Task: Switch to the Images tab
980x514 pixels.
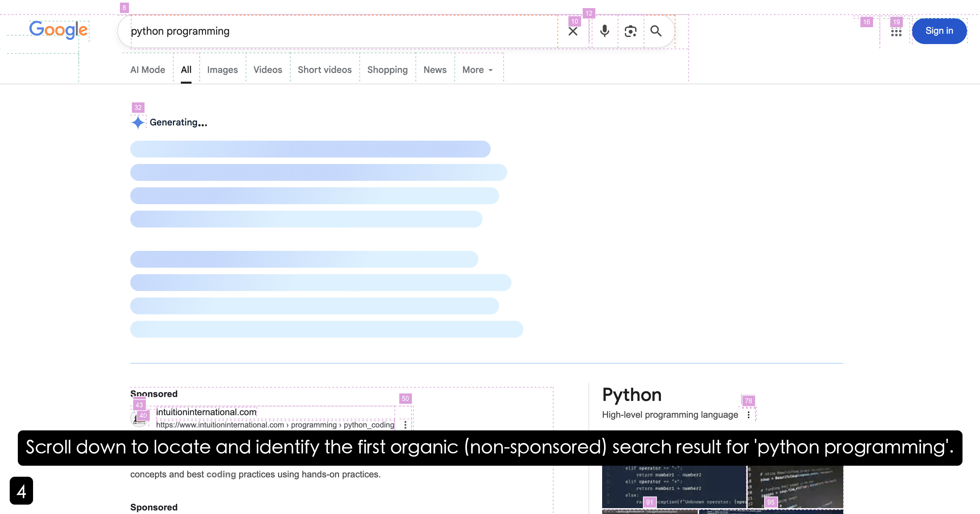Action: tap(222, 70)
